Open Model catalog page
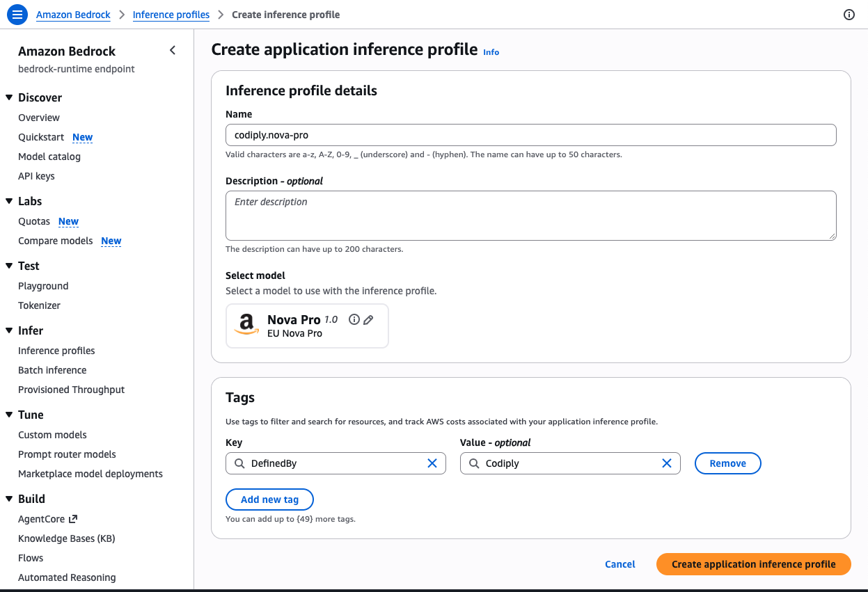 pos(49,157)
